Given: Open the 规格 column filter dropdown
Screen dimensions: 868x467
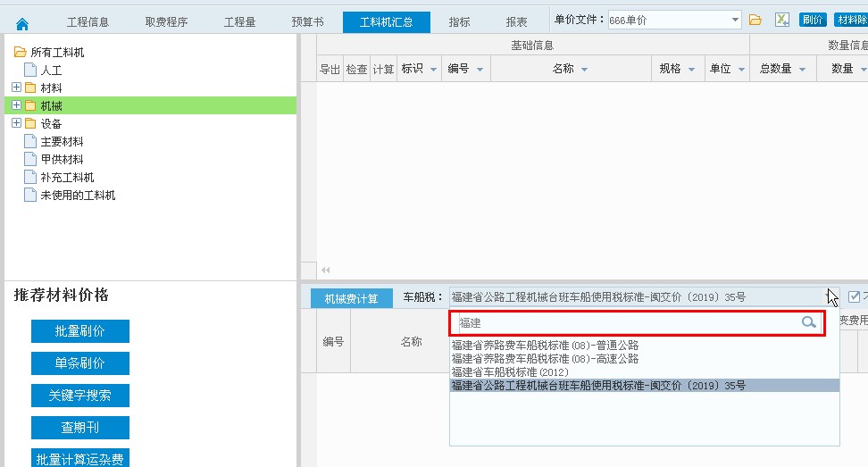Looking at the screenshot, I should [x=691, y=69].
